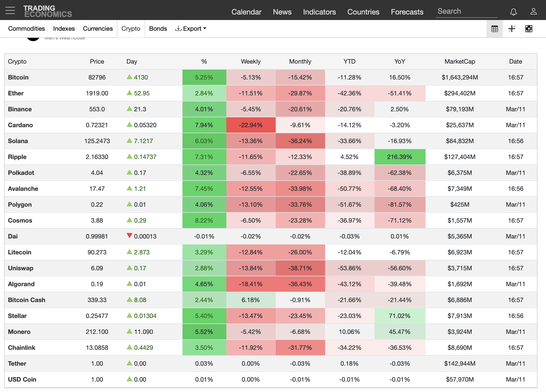The image size is (546, 392).
Task: Open the Litecoin link
Action: point(19,252)
